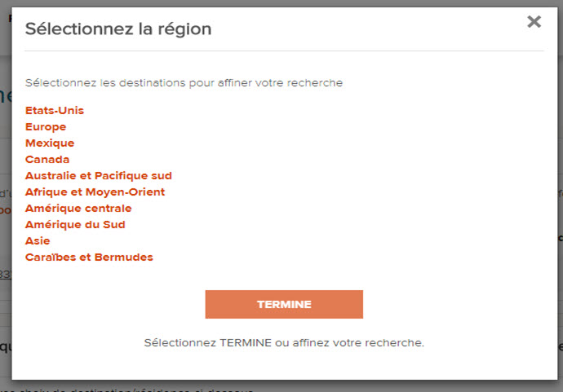Close the region selection dialog
The width and height of the screenshot is (563, 392).
(534, 22)
